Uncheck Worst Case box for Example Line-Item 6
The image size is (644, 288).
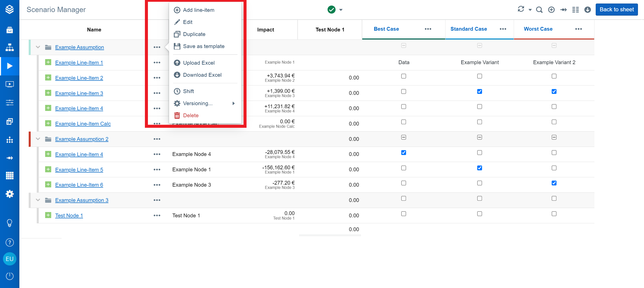[554, 183]
